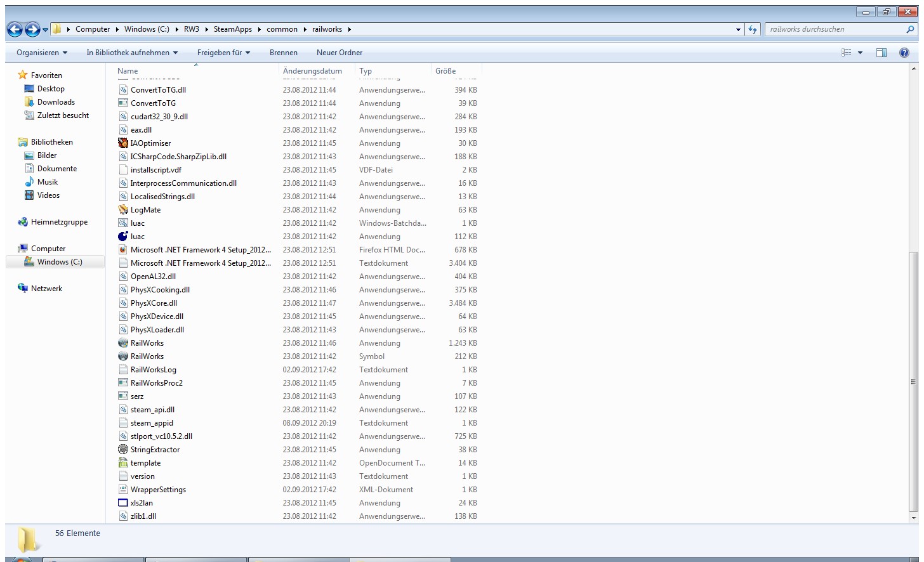Expand the arrow after RW3 in the breadcrumb
This screenshot has width=924, height=562.
(206, 29)
